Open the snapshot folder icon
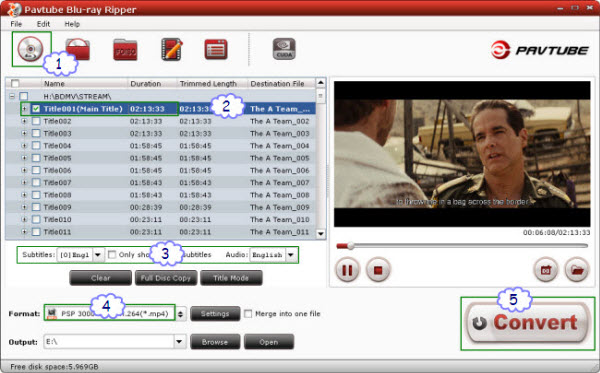The image size is (600, 373). click(x=577, y=270)
